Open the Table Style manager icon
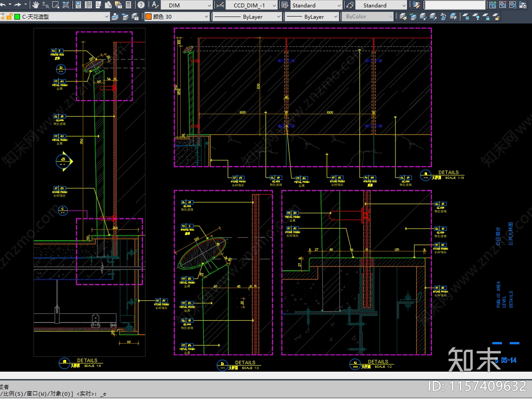532x403 pixels. (285, 5)
